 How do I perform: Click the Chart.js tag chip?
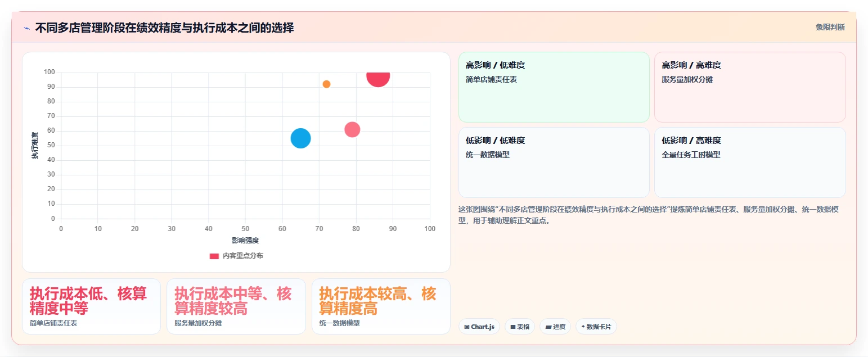point(479,327)
